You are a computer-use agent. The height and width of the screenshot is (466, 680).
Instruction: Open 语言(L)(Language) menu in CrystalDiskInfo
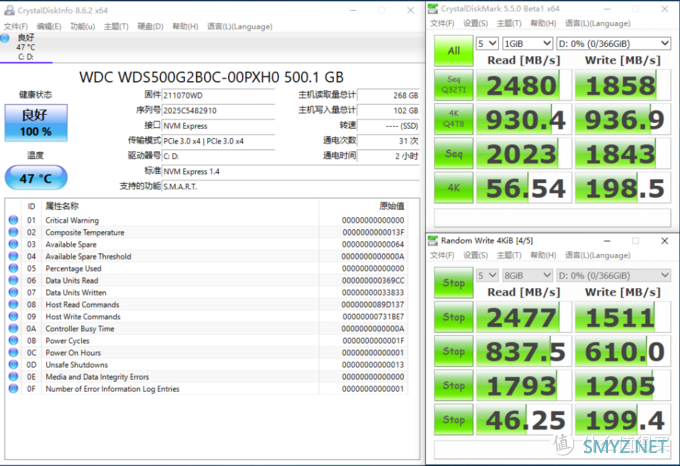point(239,26)
